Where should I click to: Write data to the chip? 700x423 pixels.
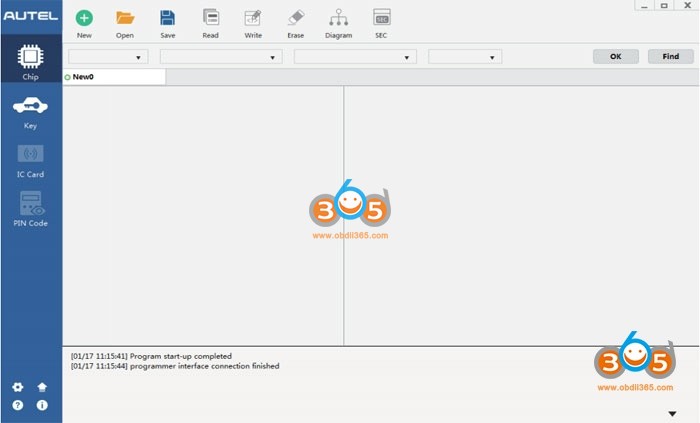pos(253,18)
